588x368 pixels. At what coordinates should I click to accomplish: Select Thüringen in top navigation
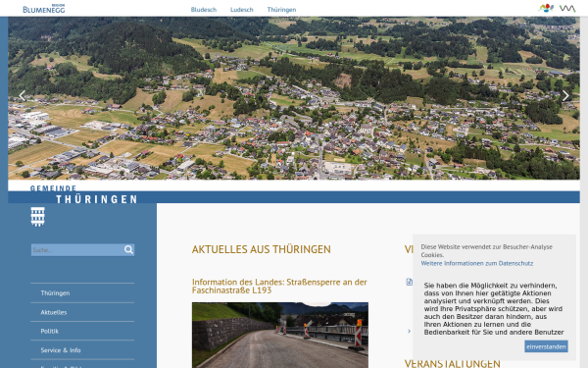click(281, 10)
